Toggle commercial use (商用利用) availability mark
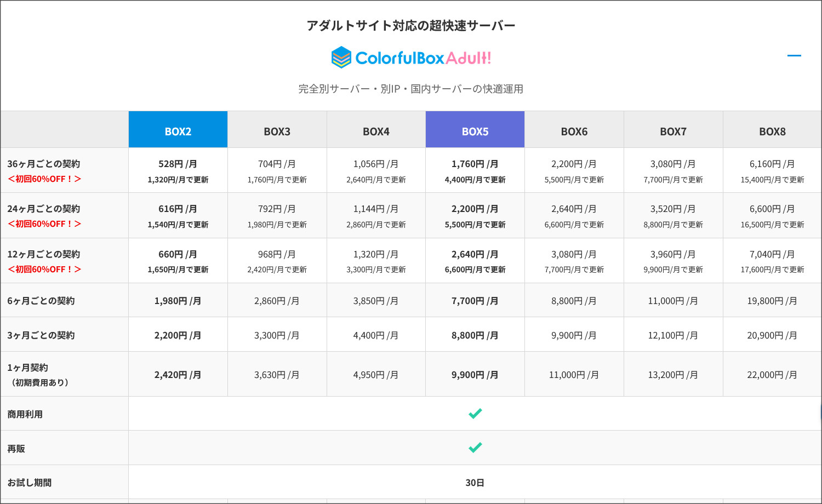The width and height of the screenshot is (822, 504). click(x=475, y=413)
